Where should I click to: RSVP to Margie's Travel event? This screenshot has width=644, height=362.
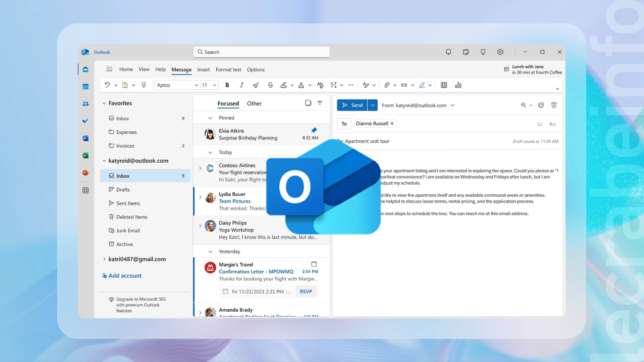tap(306, 292)
